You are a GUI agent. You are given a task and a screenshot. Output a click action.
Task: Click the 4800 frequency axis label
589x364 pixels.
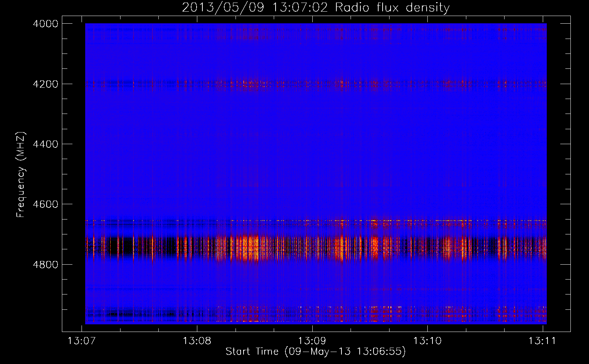pos(46,265)
